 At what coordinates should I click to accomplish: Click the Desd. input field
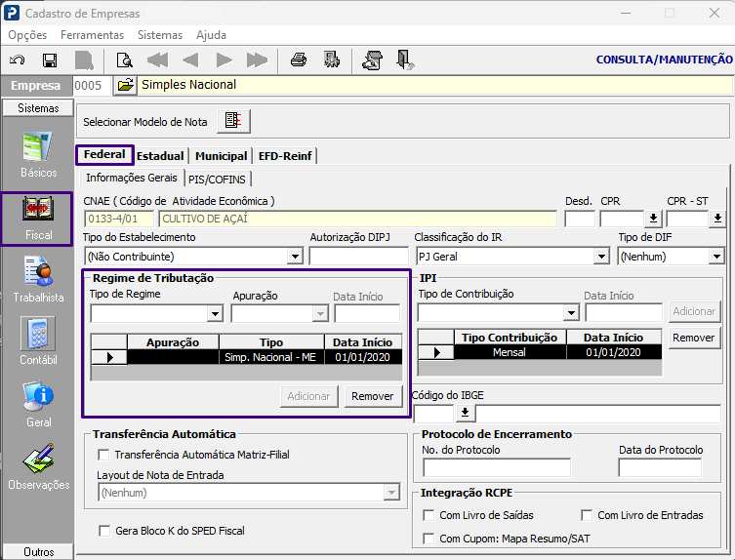(580, 219)
